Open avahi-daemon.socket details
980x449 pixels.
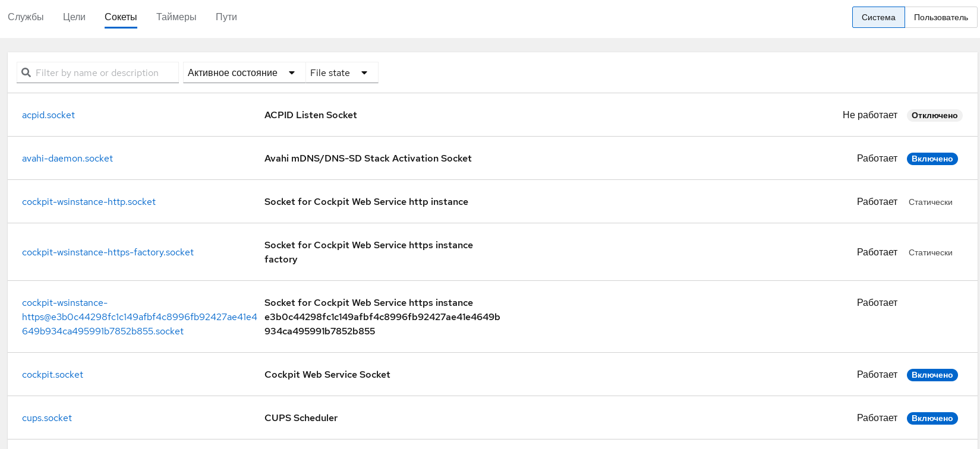[x=67, y=158]
